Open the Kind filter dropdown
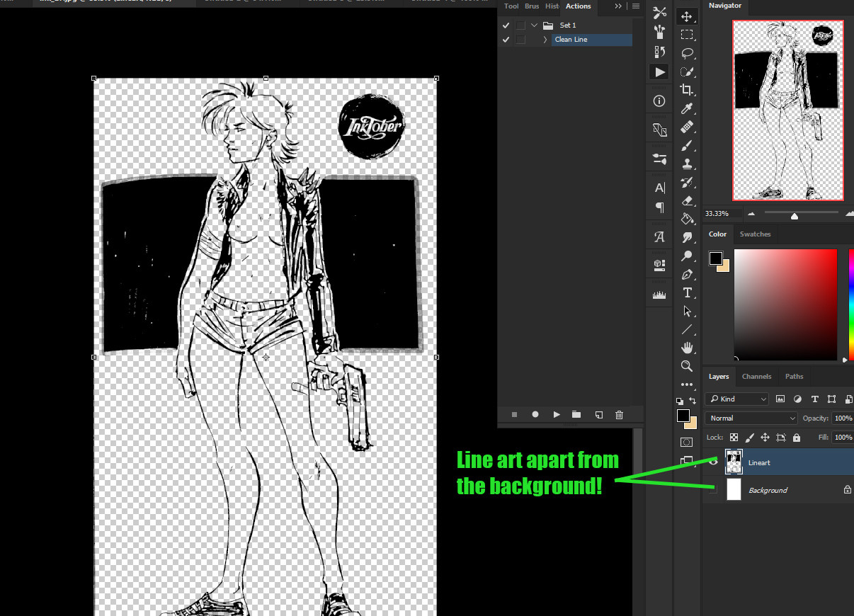Image resolution: width=854 pixels, height=616 pixels. (x=736, y=399)
